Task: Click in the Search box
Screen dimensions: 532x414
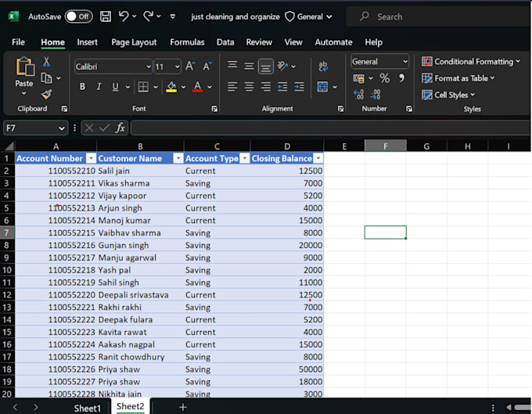Action: point(437,16)
